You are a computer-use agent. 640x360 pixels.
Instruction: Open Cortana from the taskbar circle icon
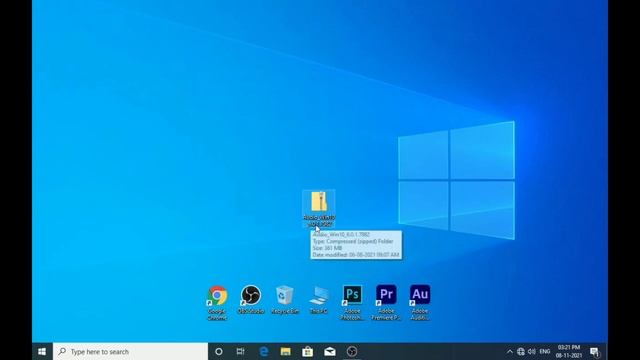click(219, 351)
